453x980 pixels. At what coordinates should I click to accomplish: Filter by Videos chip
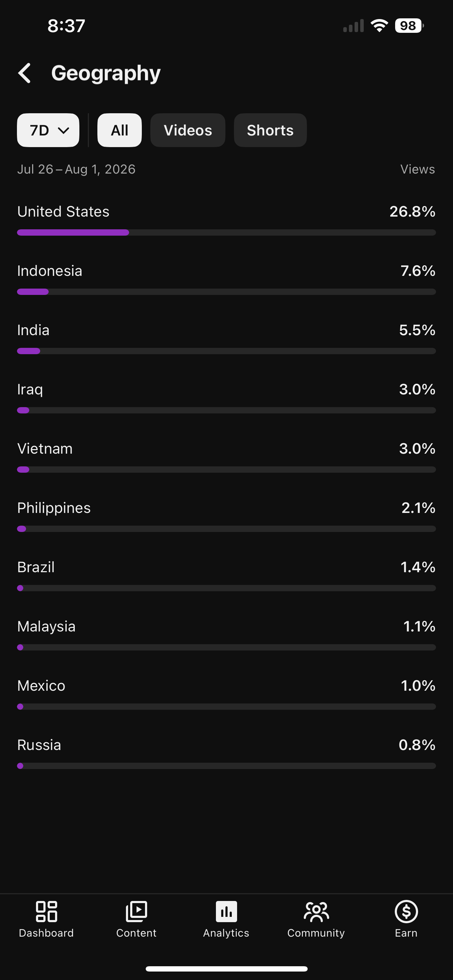[188, 130]
